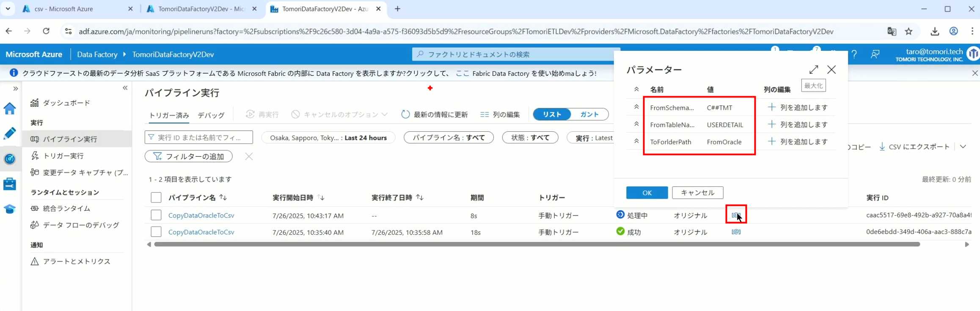Viewport: 980px width, 311px height.
Task: Open the Manage toolbox icon in left rail
Action: tap(9, 184)
